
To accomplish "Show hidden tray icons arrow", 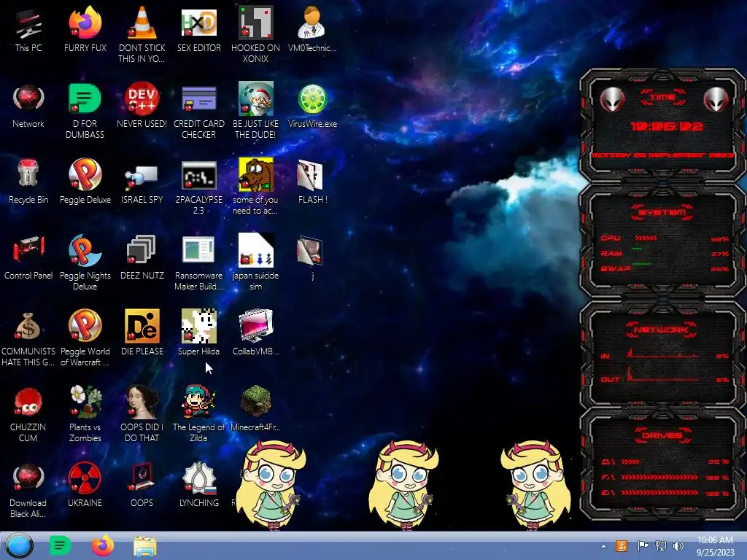I will pyautogui.click(x=603, y=546).
